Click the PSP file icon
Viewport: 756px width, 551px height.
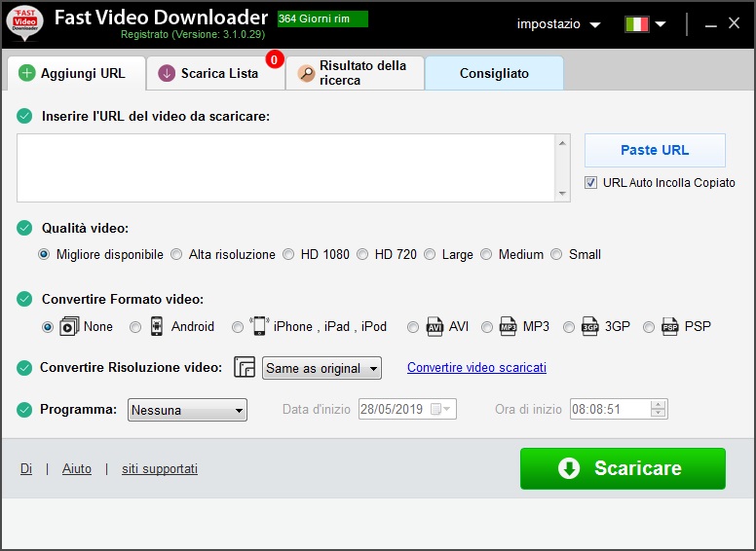(x=669, y=326)
